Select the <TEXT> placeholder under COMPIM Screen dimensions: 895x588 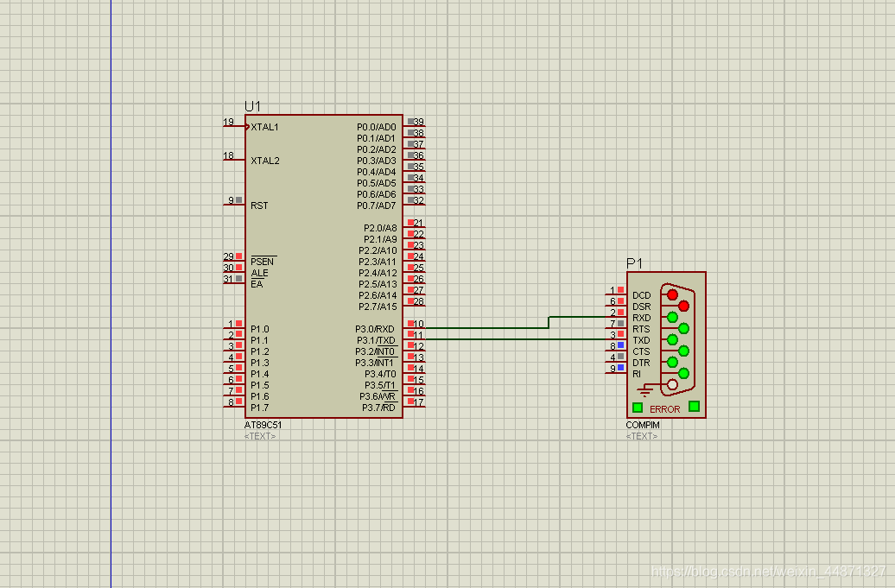[642, 436]
